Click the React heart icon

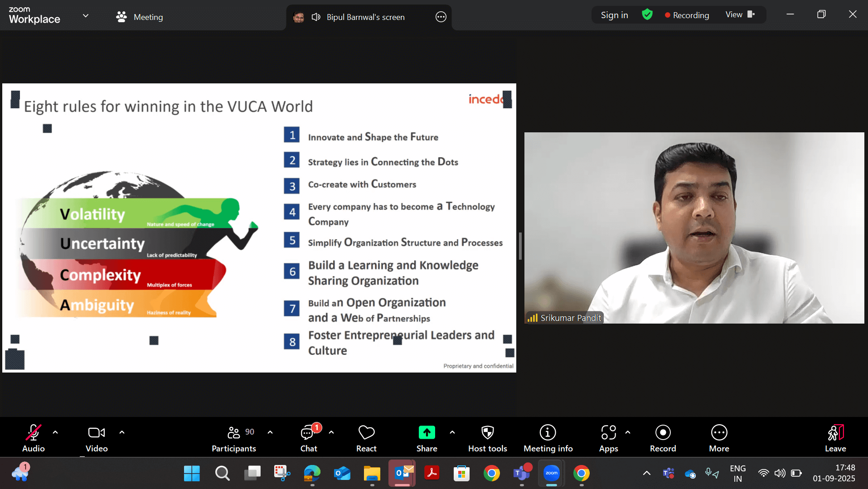coord(366,438)
